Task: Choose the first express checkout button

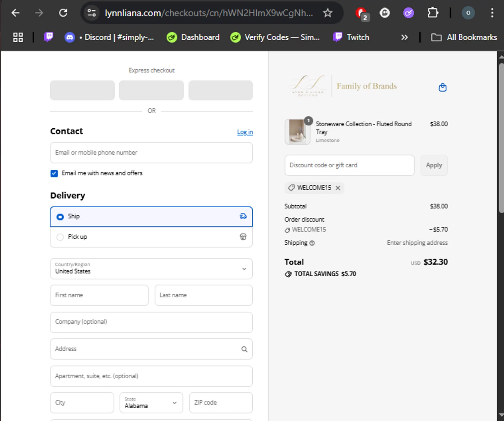Action: (82, 90)
